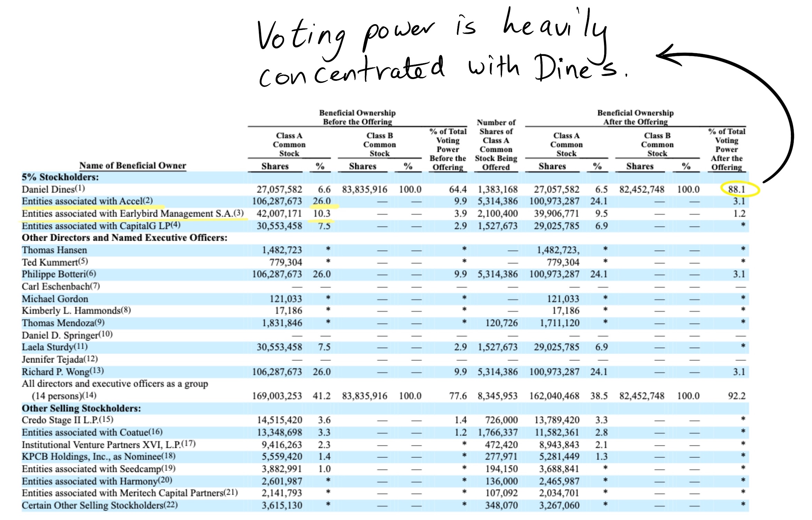Click the 'Other Selling Stockholders:' heading
Viewport: 812px width, 520px height.
click(x=81, y=408)
